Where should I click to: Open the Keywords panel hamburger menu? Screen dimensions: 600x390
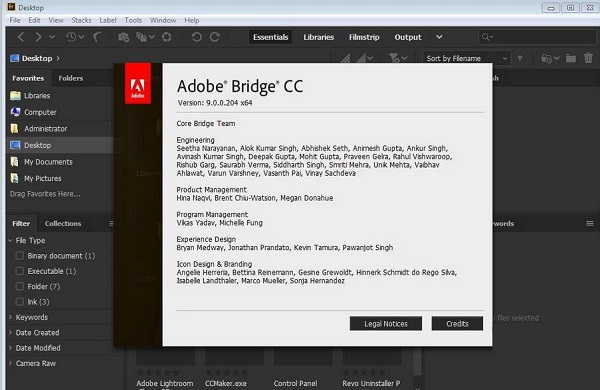click(x=590, y=224)
